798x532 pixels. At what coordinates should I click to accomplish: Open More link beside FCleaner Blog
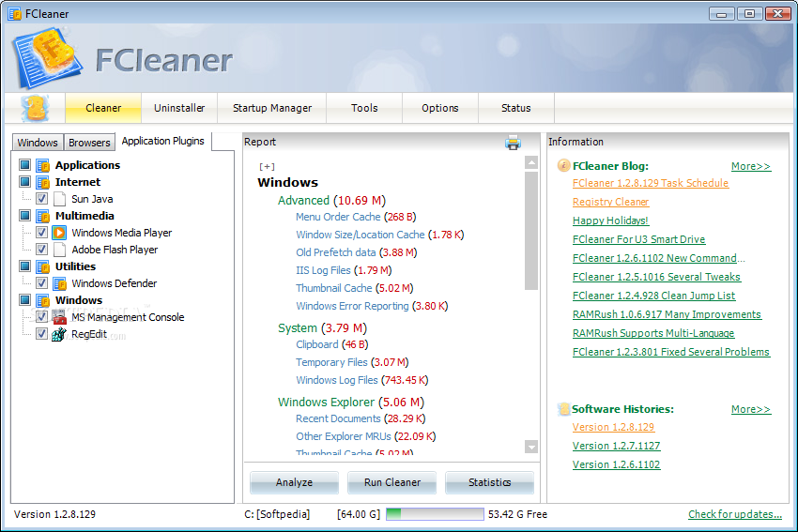(751, 166)
